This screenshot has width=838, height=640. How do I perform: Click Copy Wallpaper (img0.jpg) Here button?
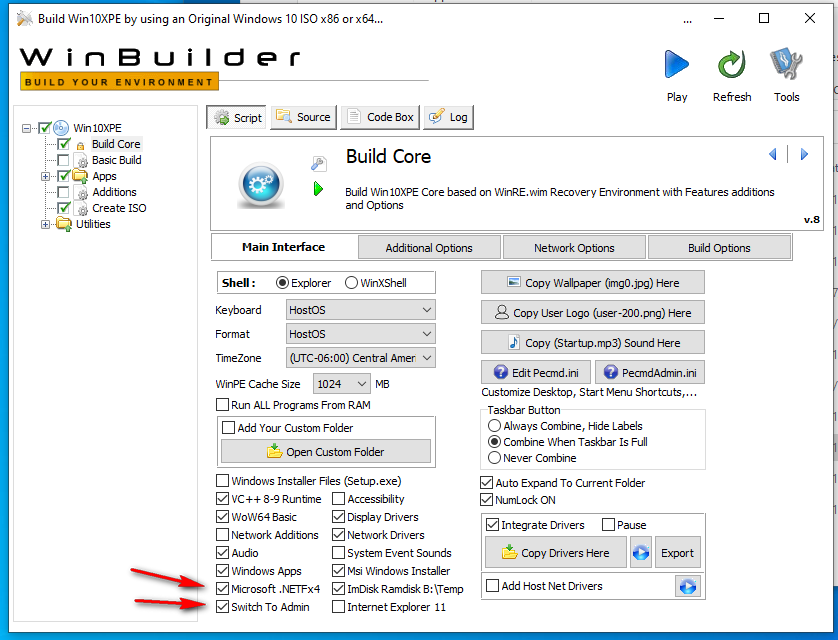[593, 283]
